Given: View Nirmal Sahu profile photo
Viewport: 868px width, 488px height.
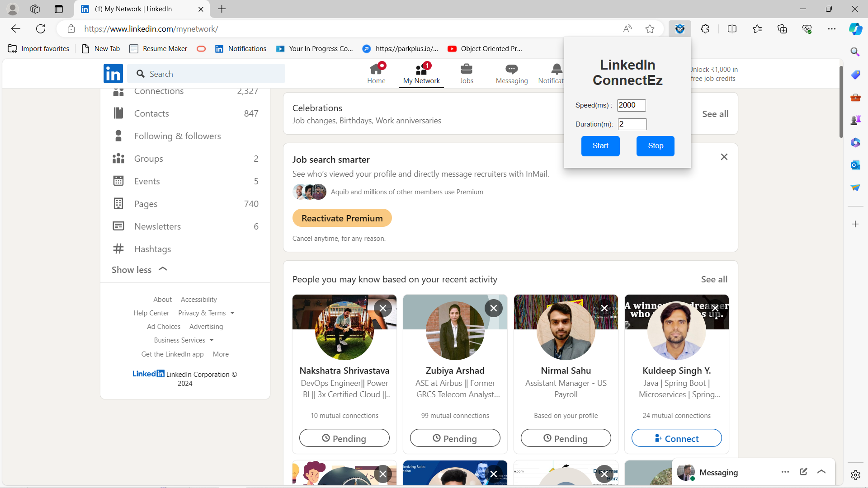Looking at the screenshot, I should pyautogui.click(x=566, y=330).
